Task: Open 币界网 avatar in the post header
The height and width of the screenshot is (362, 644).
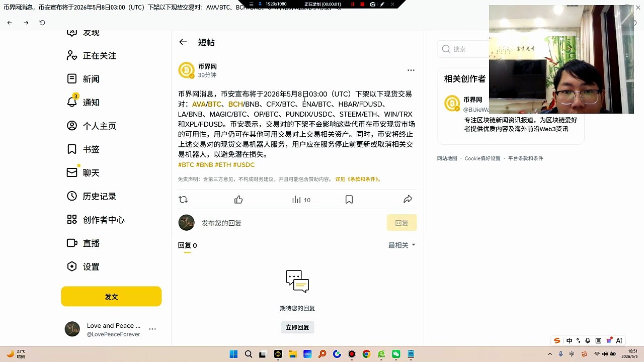Action: coord(186,70)
